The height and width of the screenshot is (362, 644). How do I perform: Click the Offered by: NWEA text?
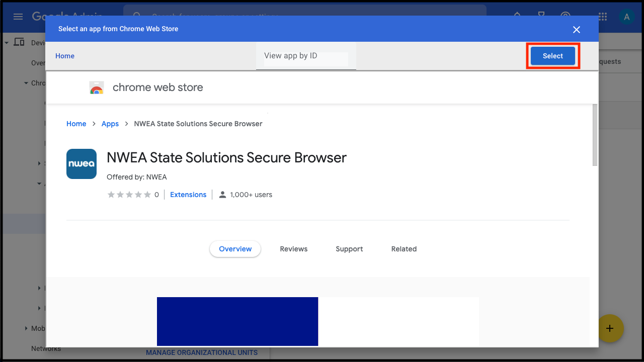pyautogui.click(x=137, y=177)
